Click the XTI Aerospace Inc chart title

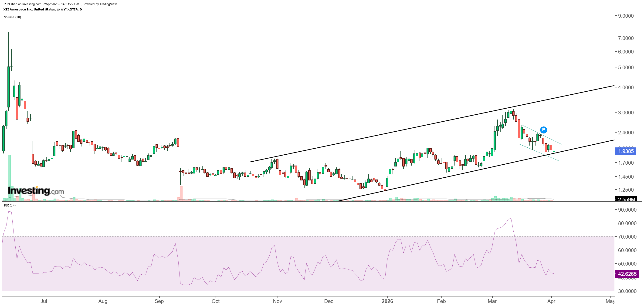(43, 10)
